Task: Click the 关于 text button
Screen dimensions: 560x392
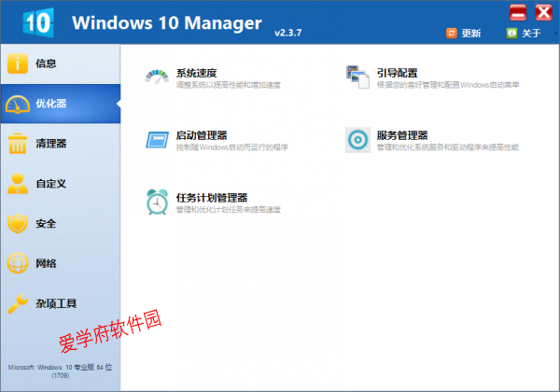Action: tap(531, 34)
